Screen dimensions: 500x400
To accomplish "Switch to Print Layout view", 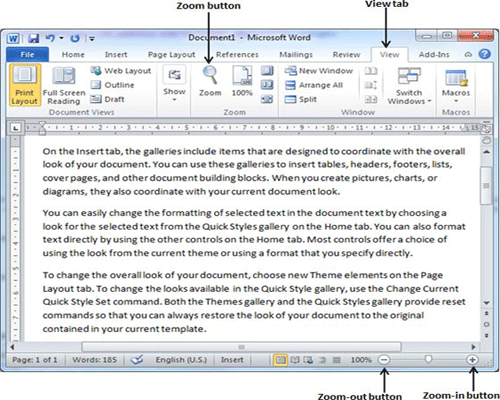I will tap(25, 85).
